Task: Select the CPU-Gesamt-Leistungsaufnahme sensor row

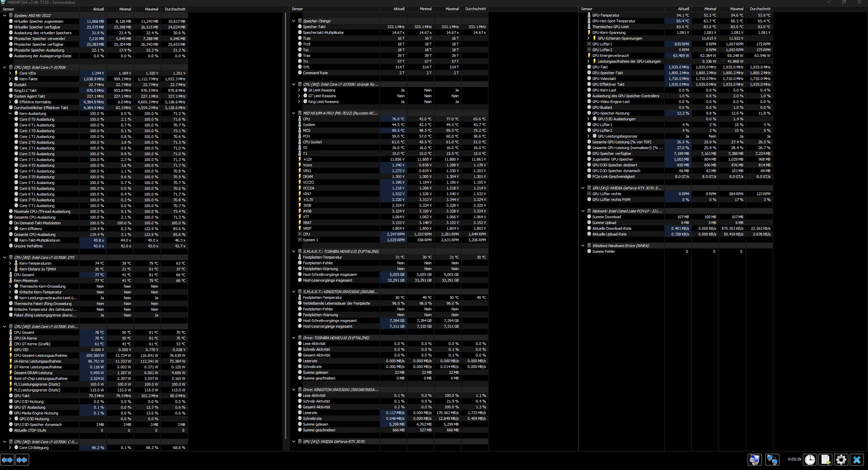Action: coord(41,355)
